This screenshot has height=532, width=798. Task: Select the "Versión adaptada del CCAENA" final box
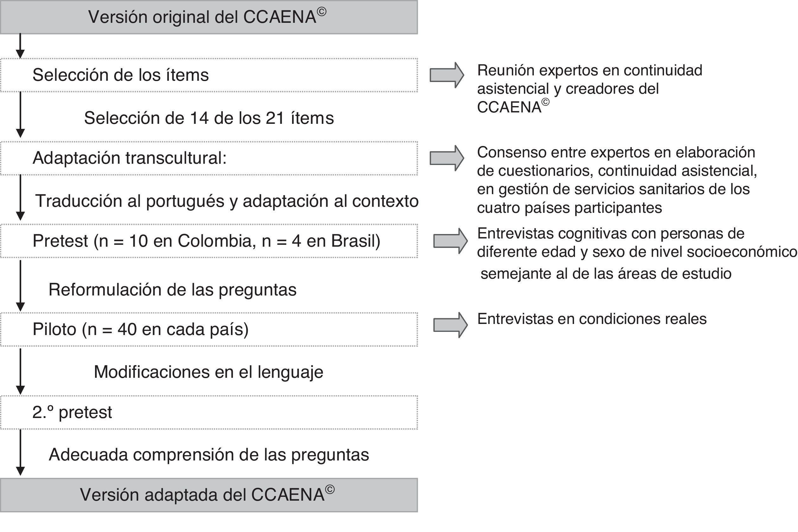209,495
